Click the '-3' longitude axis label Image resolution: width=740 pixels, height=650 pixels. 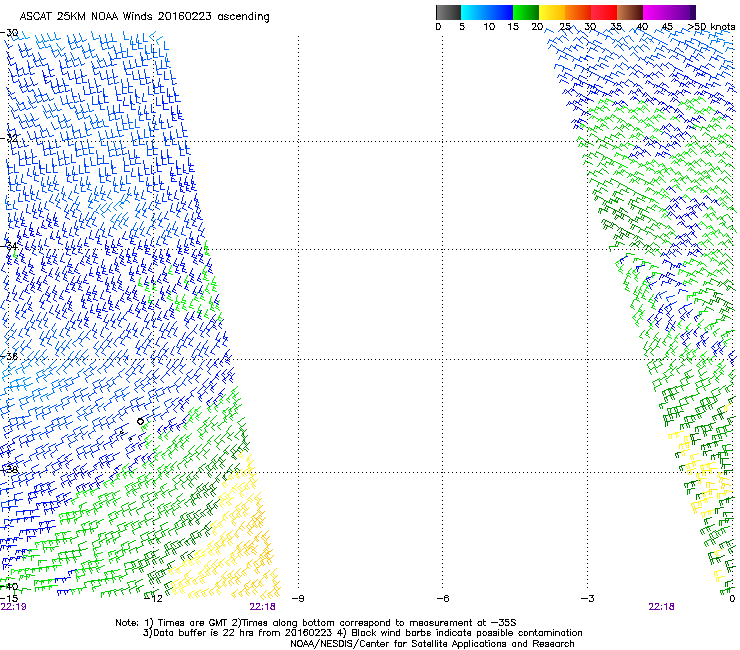pyautogui.click(x=588, y=599)
